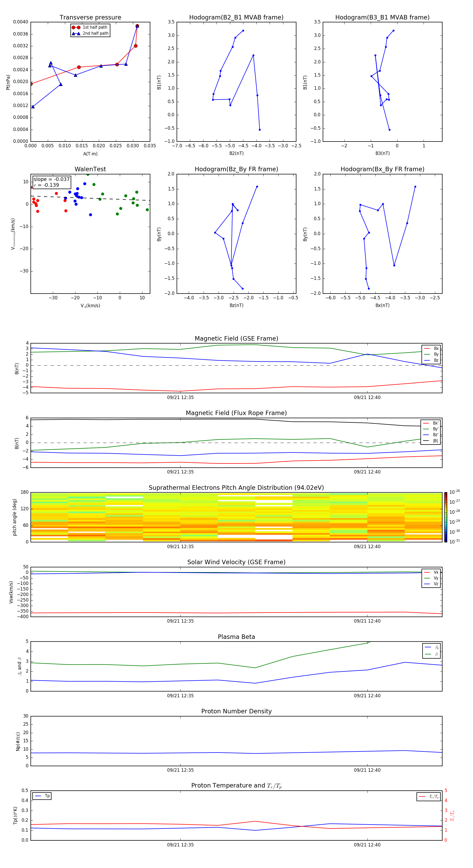
Task: Select the Bz' entry in the flux rope legend
Action: click(431, 435)
